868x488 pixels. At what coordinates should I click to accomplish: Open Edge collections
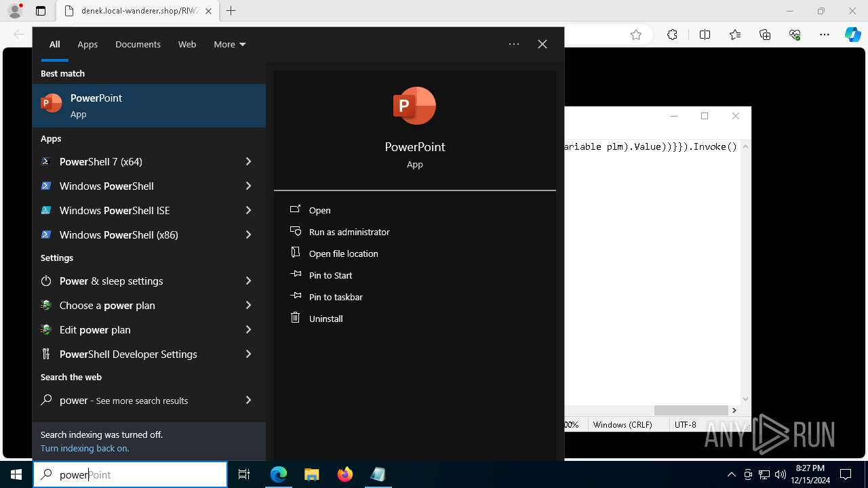[x=765, y=35]
